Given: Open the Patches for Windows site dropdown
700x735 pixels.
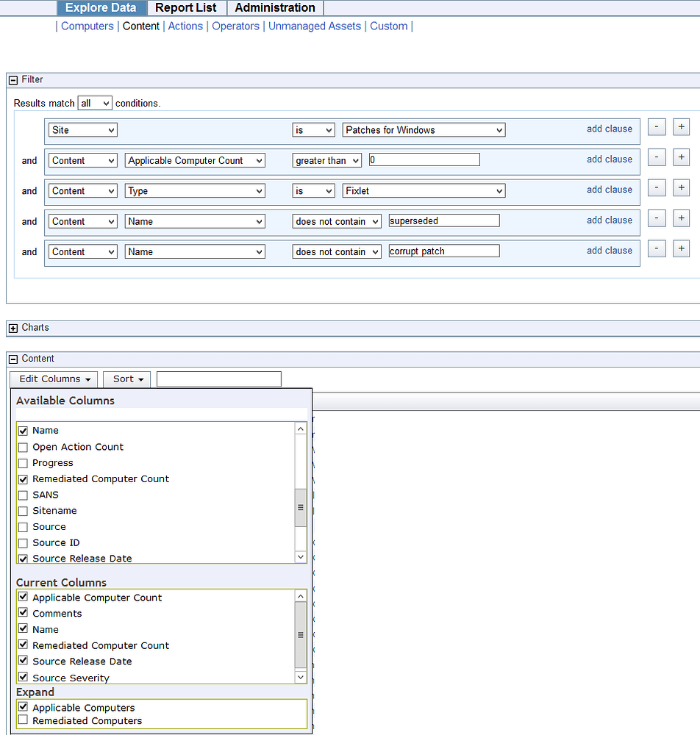Looking at the screenshot, I should point(424,129).
